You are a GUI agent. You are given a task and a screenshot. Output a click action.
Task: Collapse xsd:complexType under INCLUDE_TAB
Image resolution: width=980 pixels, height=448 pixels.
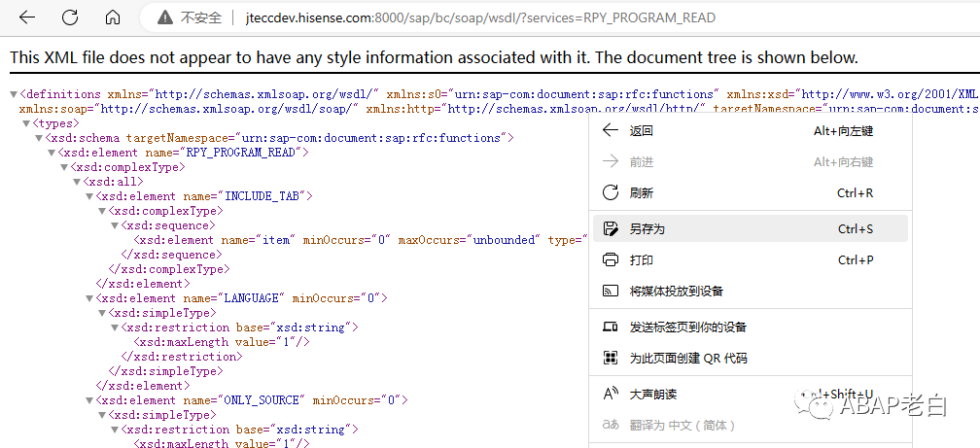[x=102, y=211]
